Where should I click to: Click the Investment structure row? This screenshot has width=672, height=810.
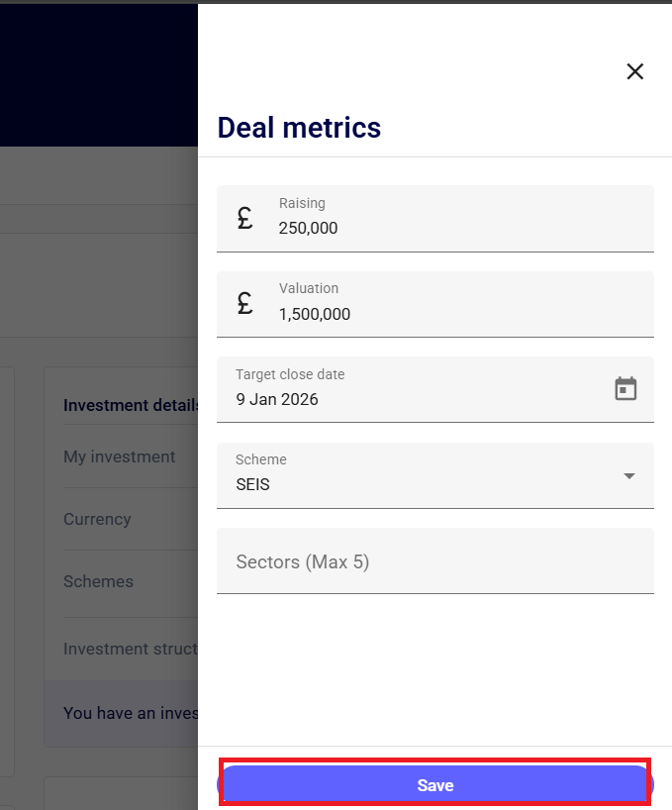pos(130,649)
